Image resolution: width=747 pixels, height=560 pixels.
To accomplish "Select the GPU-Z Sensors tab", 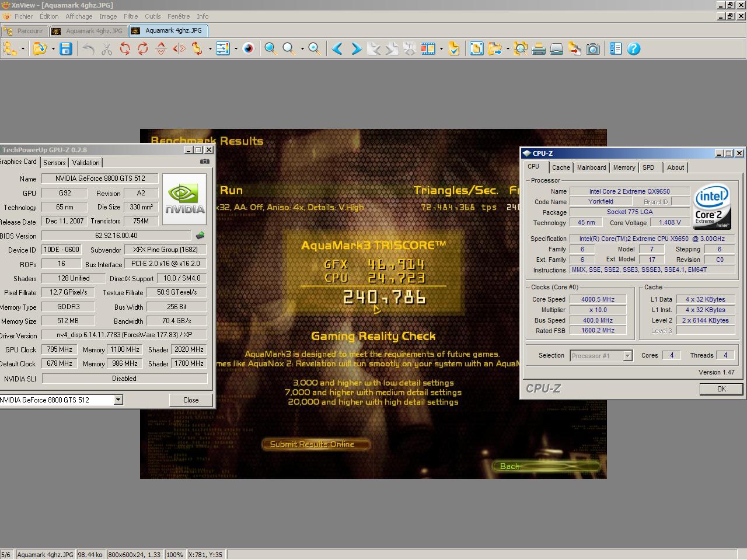I will coord(54,163).
